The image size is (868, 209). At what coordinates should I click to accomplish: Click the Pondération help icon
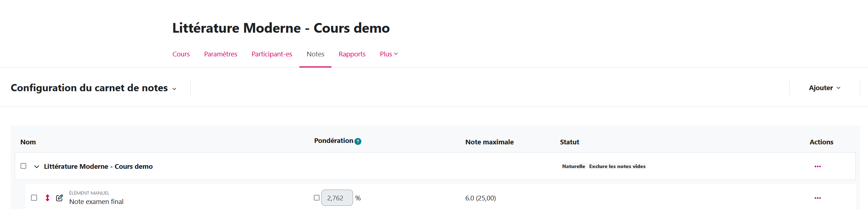(x=358, y=141)
